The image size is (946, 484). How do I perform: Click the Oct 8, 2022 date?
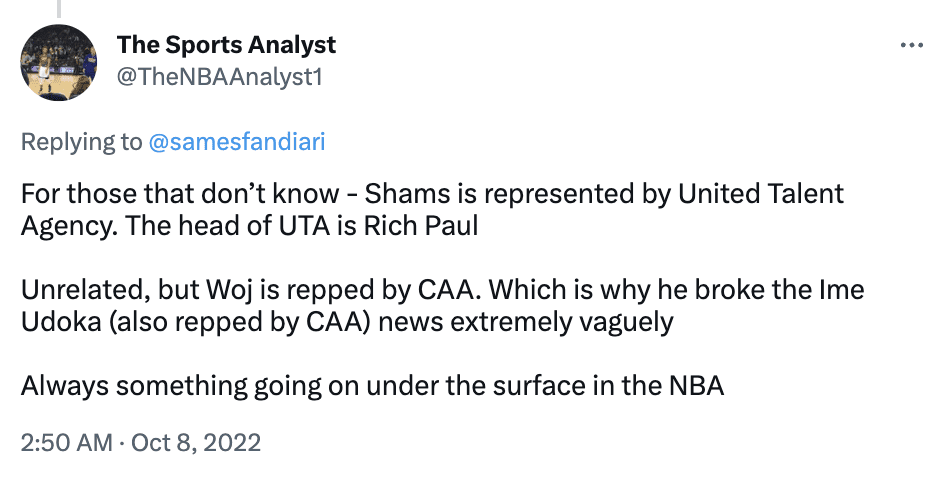[196, 442]
